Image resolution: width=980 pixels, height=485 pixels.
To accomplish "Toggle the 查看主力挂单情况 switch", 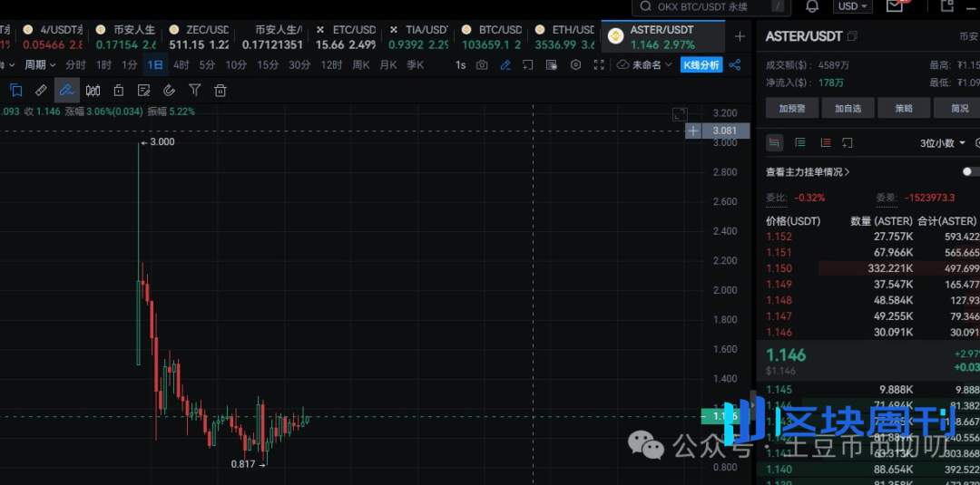I will click(970, 171).
